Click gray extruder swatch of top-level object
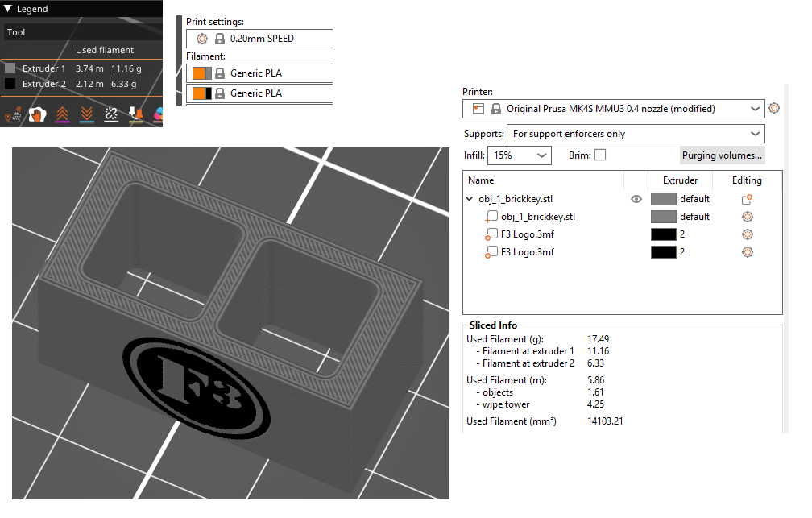Viewport: 812px width, 518px height. [x=664, y=200]
